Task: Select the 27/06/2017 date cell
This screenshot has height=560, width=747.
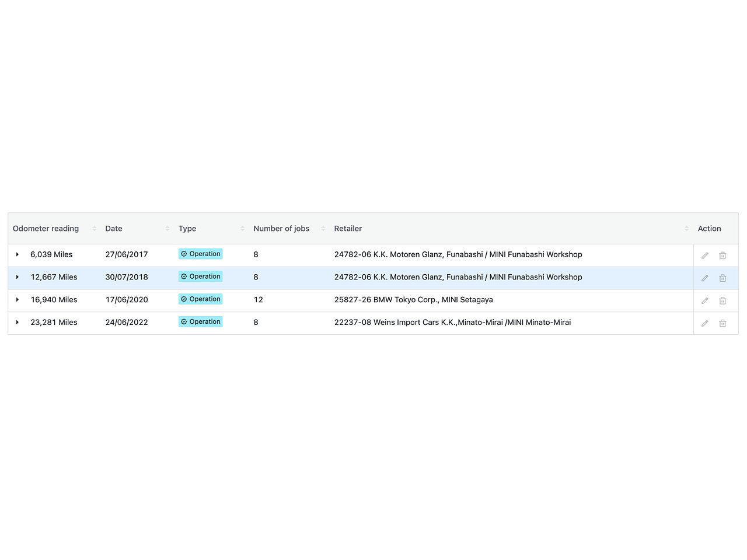Action: tap(127, 254)
